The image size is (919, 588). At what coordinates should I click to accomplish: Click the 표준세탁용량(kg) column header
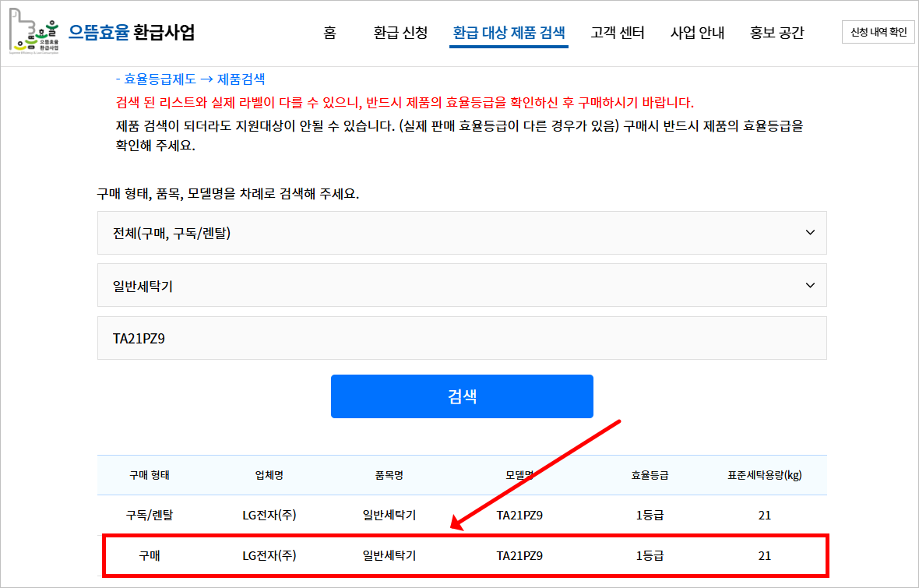[765, 475]
